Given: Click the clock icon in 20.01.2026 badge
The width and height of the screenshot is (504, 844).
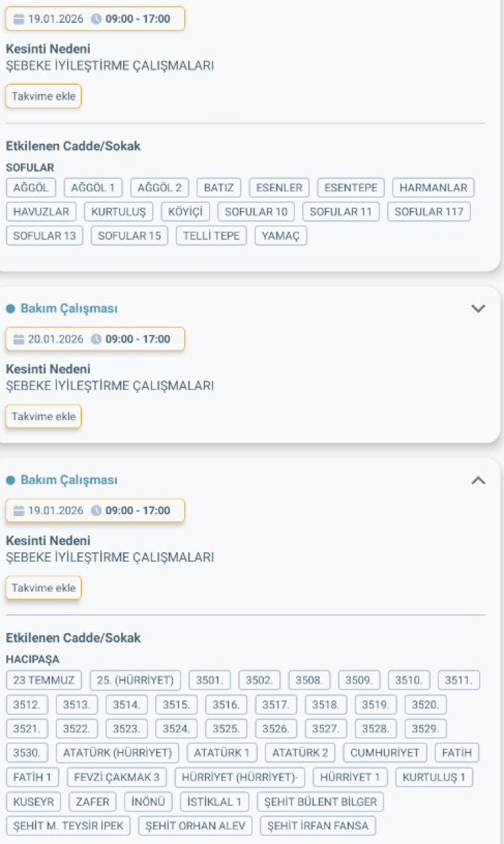Looking at the screenshot, I should [x=97, y=339].
